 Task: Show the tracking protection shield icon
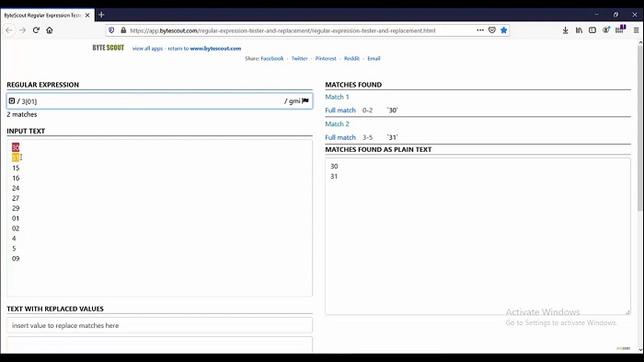pos(111,30)
